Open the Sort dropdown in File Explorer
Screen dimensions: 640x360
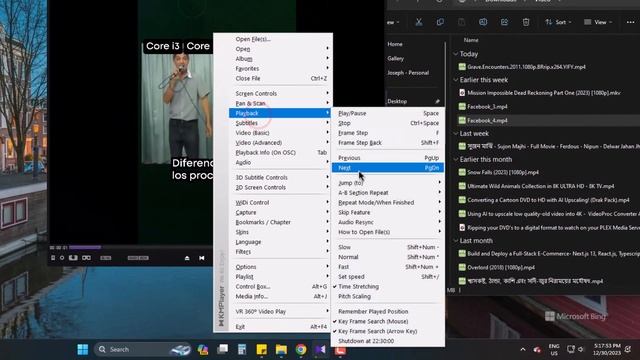(x=558, y=22)
